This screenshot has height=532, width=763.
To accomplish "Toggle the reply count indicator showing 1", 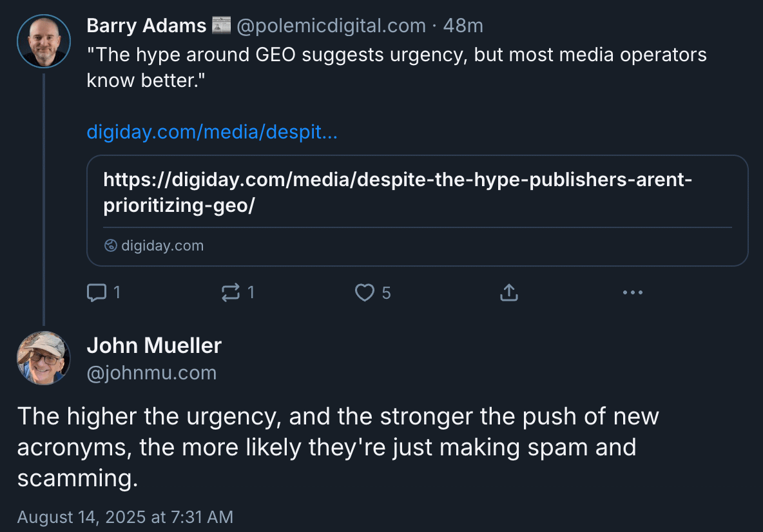I will tap(118, 292).
